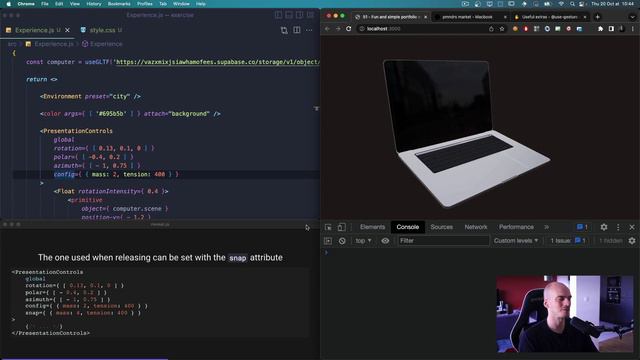The height and width of the screenshot is (360, 640).
Task: Open the DevTools issues counter badge
Action: 582,227
